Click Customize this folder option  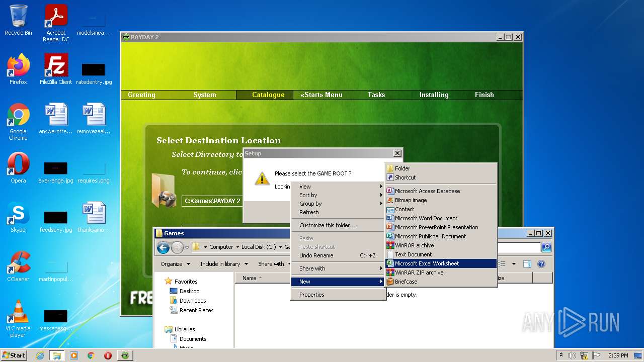(338, 225)
